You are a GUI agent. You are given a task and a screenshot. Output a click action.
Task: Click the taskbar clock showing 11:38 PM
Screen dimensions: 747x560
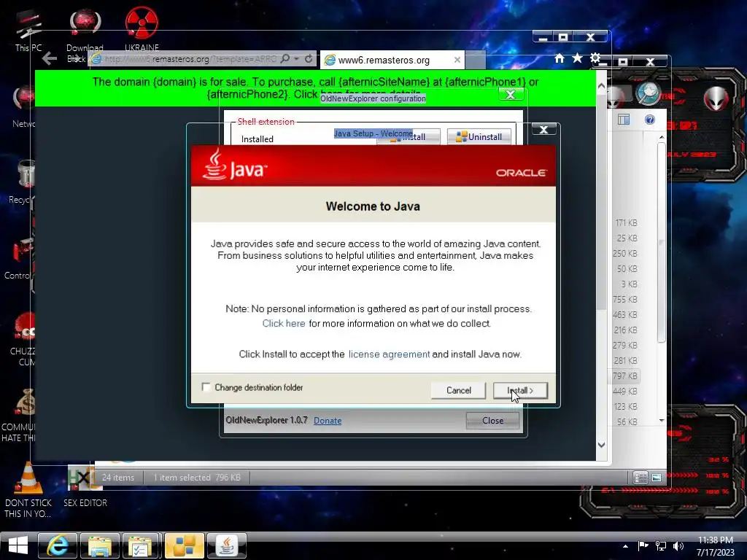click(715, 546)
